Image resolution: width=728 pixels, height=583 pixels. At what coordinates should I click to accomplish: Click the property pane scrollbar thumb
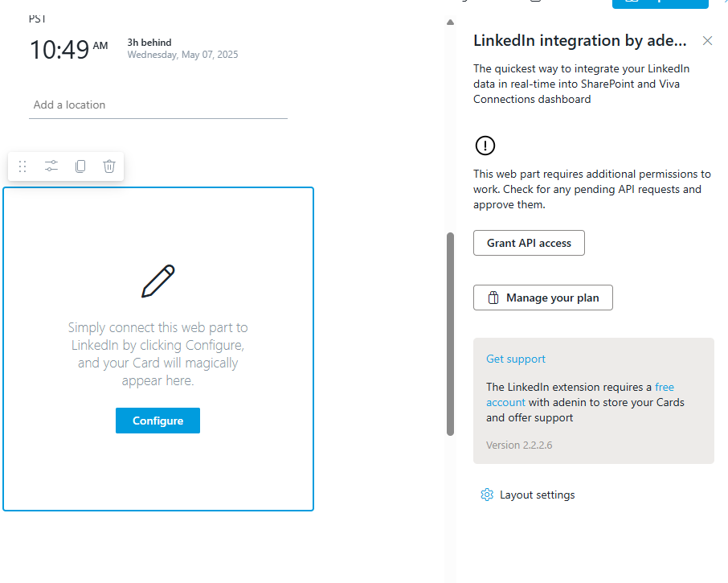tap(450, 334)
